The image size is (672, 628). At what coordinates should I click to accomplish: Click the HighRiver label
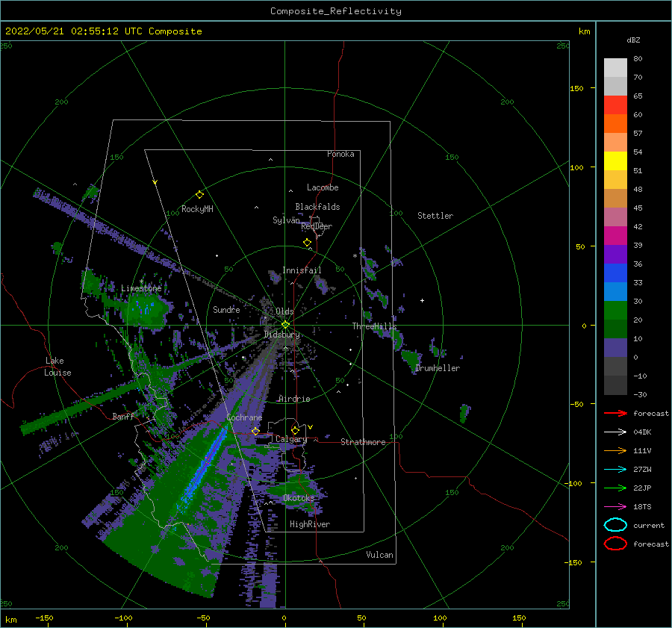310,524
